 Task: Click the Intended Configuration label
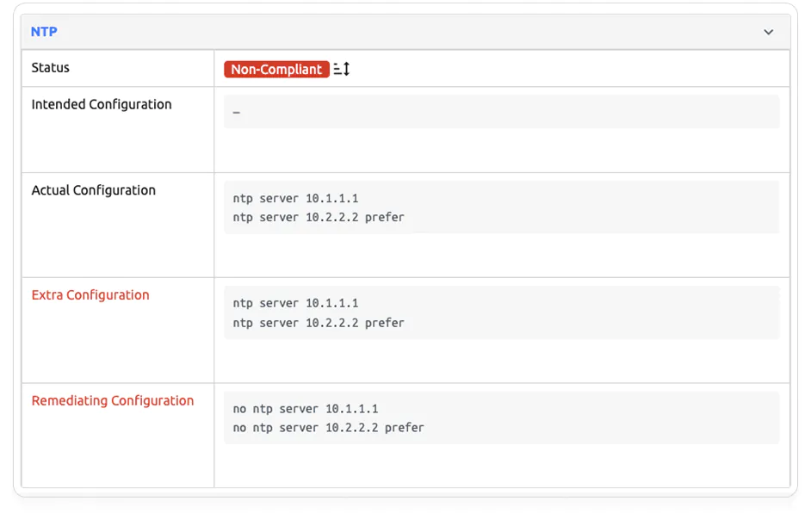[102, 105]
